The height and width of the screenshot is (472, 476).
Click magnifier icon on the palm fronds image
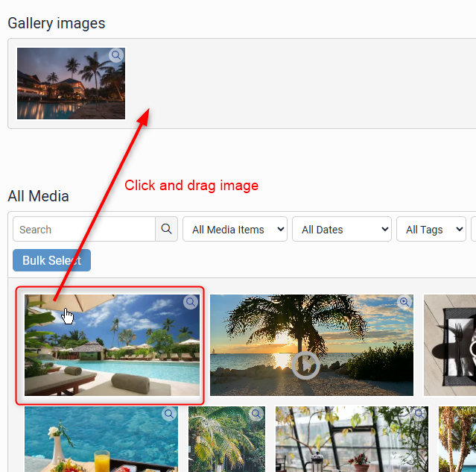(256, 414)
